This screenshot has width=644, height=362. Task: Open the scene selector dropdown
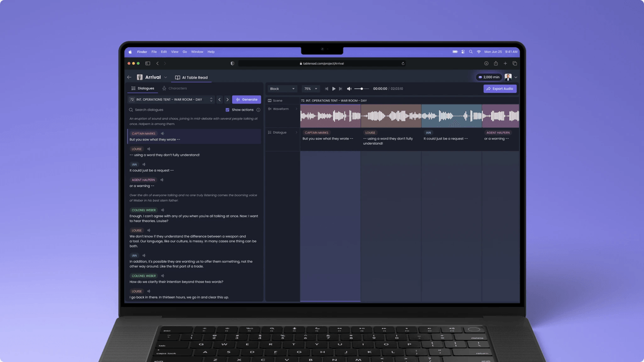tap(171, 100)
